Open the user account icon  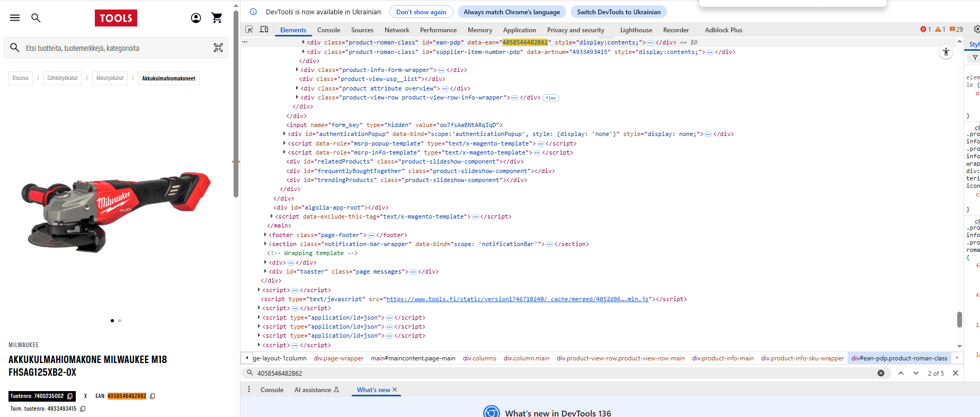click(x=196, y=18)
